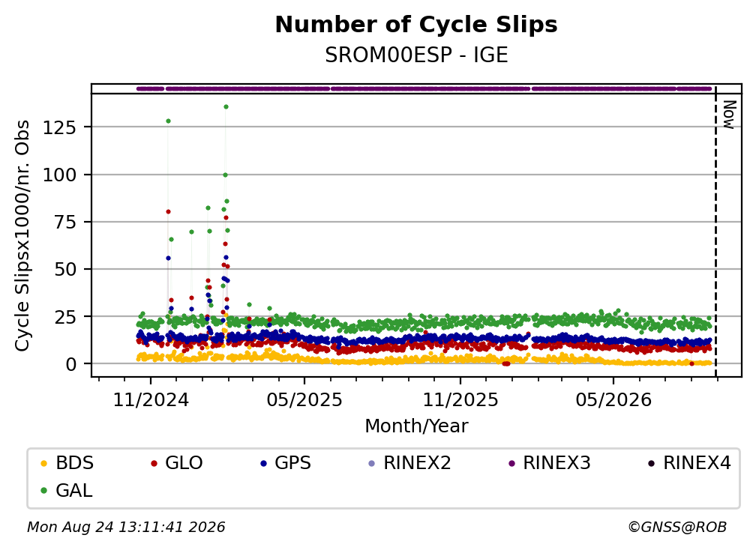Click the 'Now' label by the dashed line
Screen dimensions: 756x550
(x=729, y=114)
